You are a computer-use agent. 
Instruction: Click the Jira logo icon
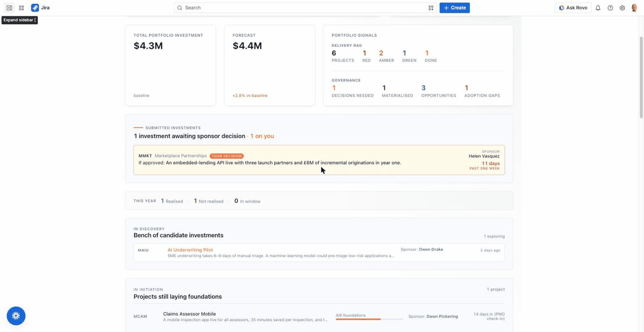(35, 8)
